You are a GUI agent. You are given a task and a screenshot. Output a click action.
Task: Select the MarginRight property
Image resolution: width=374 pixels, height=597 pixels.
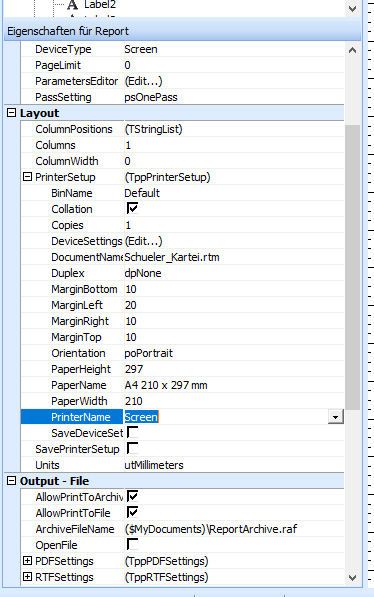click(x=80, y=321)
